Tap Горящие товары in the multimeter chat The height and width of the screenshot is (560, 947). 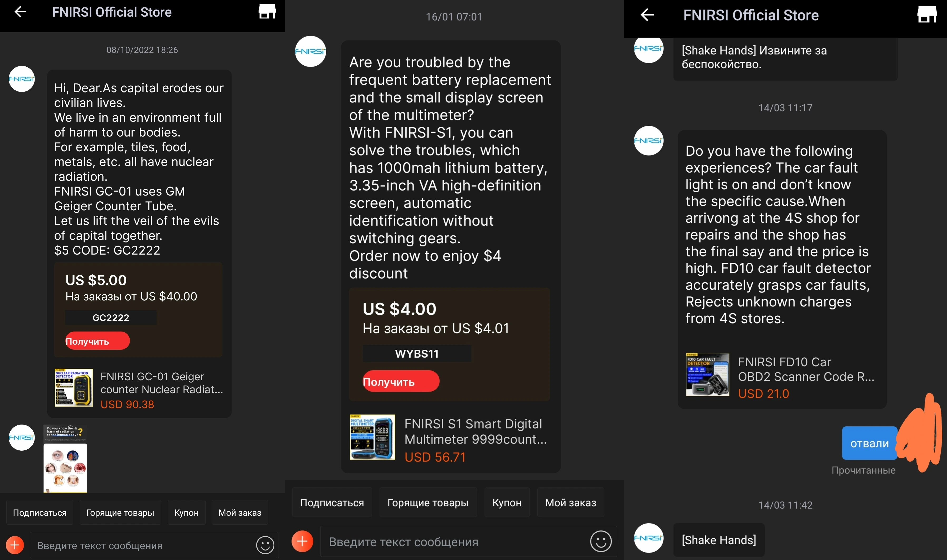click(428, 502)
